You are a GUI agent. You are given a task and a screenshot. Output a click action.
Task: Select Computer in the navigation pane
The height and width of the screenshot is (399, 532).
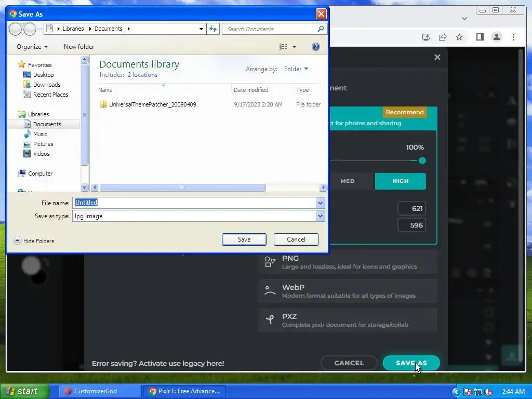coord(35,174)
